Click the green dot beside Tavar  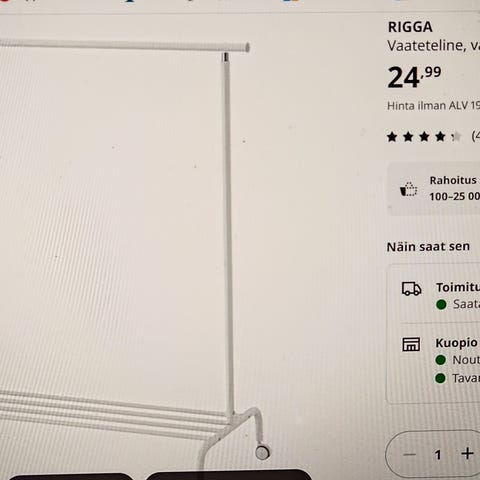(x=440, y=378)
